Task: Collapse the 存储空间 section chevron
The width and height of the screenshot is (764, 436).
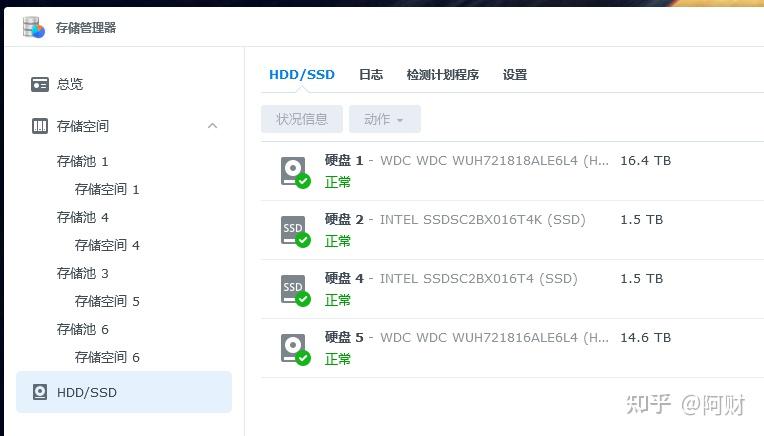Action: click(212, 126)
